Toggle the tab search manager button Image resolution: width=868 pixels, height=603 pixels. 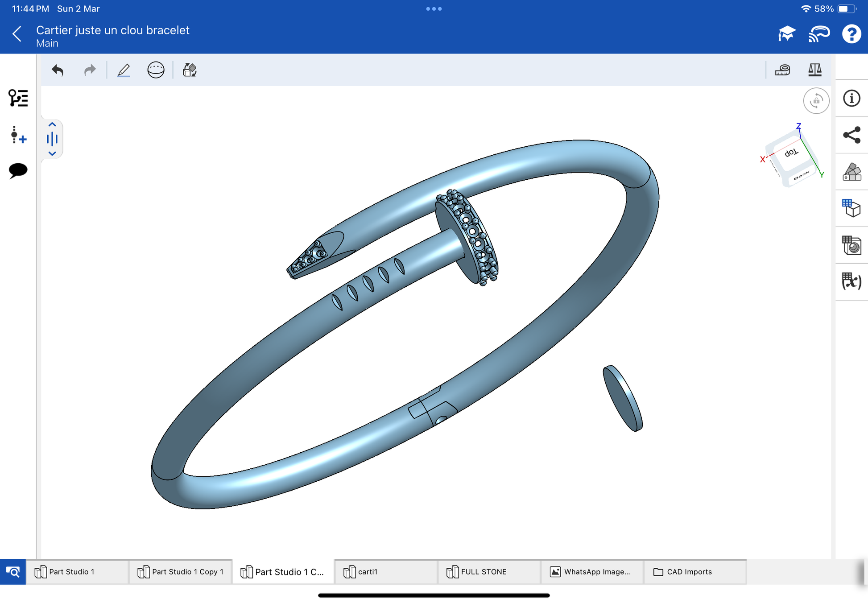tap(13, 571)
